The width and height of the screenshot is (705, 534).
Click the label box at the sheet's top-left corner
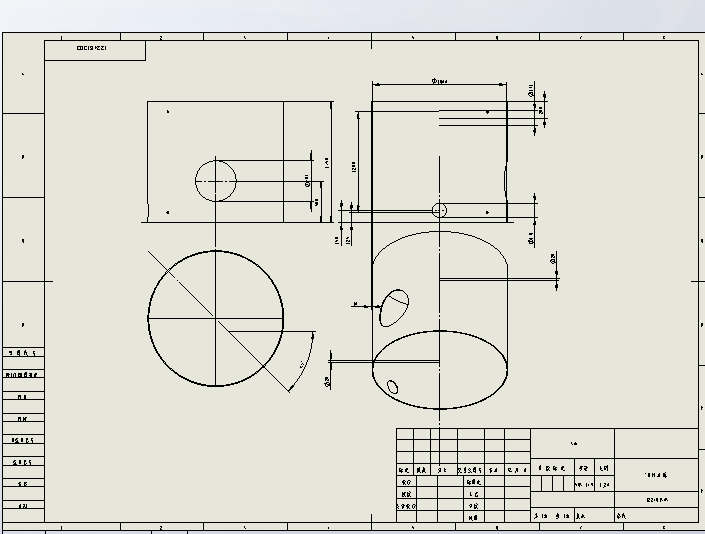[x=95, y=50]
